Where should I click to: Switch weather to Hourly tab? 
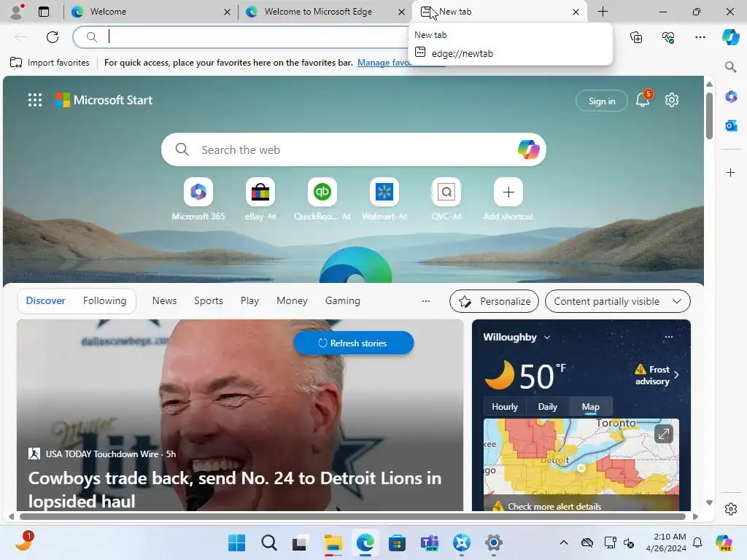pos(505,407)
